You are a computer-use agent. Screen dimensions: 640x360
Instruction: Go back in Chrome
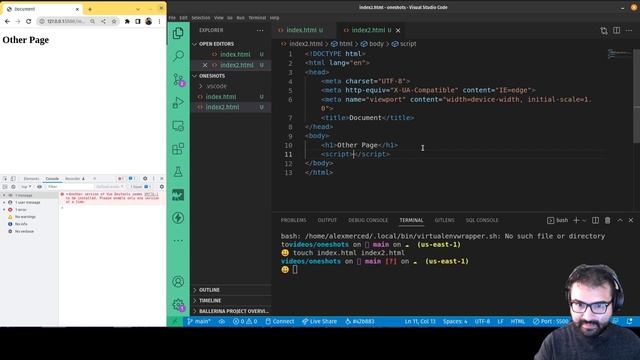pyautogui.click(x=7, y=21)
